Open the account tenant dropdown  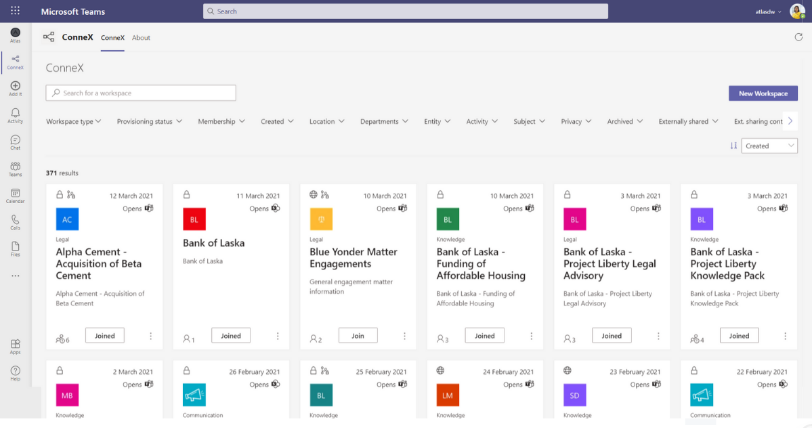point(768,11)
